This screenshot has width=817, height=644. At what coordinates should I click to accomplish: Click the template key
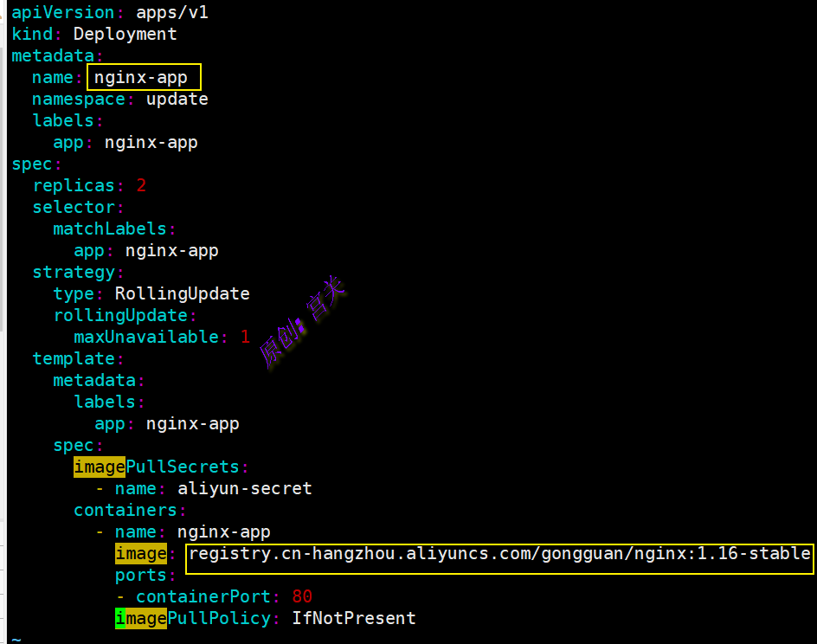click(x=73, y=358)
